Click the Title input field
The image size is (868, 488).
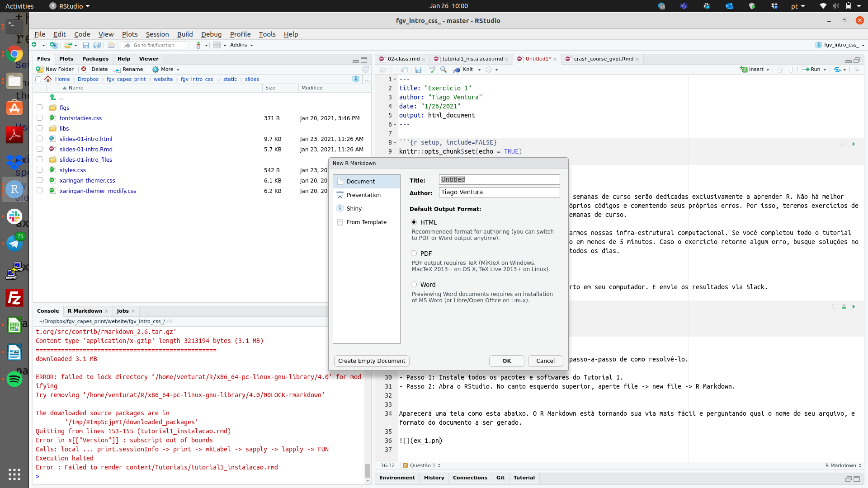pyautogui.click(x=499, y=179)
